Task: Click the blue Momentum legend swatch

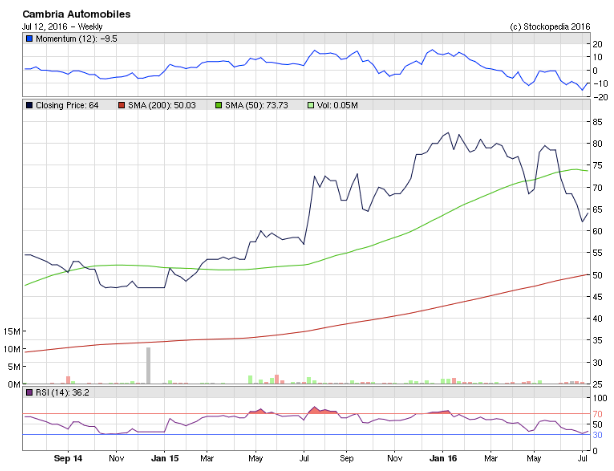Action: pos(29,39)
